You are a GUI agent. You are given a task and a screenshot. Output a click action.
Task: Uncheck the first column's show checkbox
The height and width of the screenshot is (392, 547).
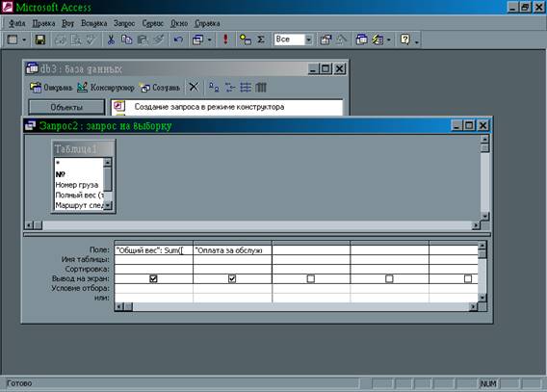(153, 278)
